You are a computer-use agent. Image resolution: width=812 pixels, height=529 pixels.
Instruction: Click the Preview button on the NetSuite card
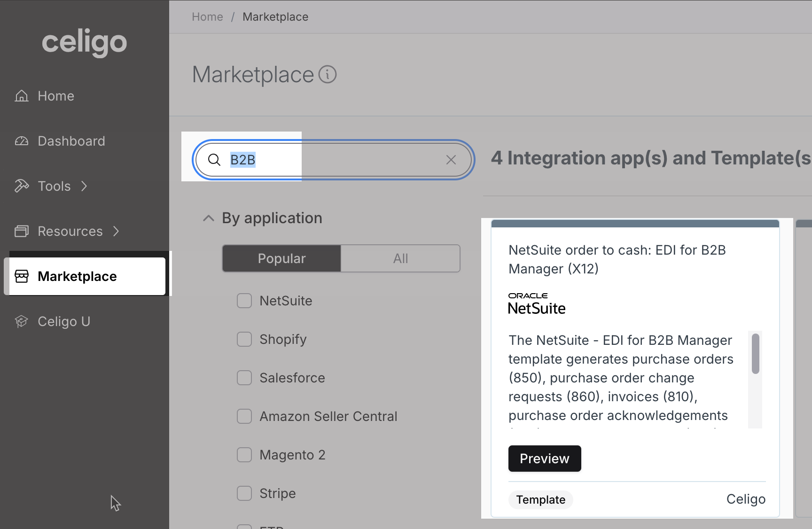point(545,459)
